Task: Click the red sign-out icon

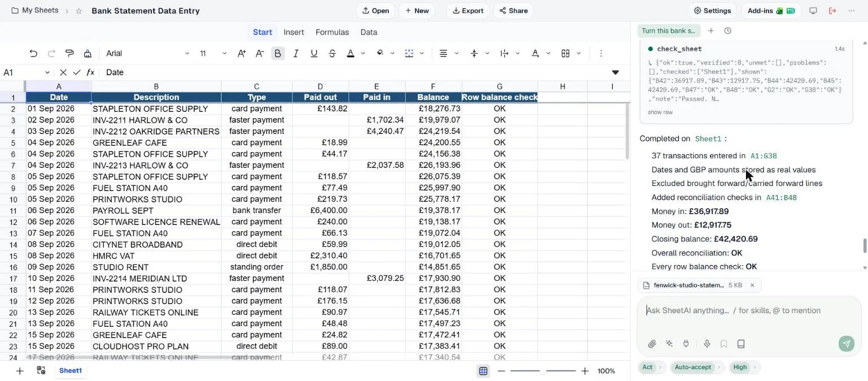Action: pyautogui.click(x=832, y=11)
